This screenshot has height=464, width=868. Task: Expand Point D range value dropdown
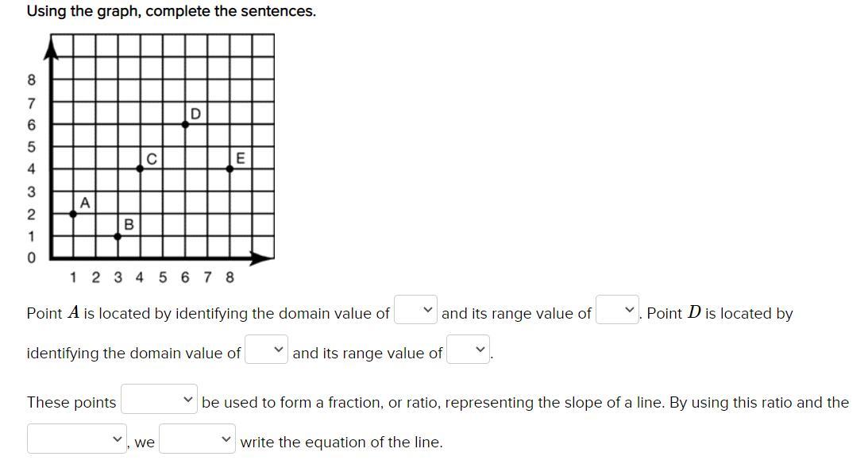(x=468, y=350)
